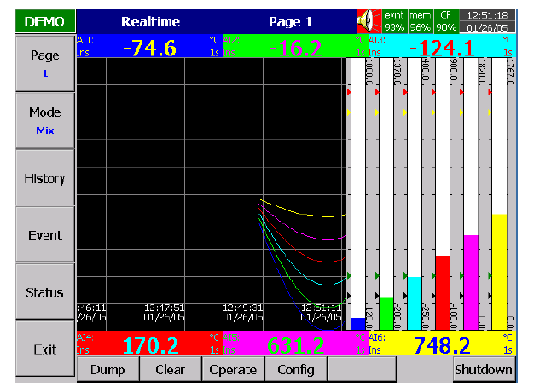The height and width of the screenshot is (392, 534).
Task: Click the blank button beside Config
Action: point(362,369)
